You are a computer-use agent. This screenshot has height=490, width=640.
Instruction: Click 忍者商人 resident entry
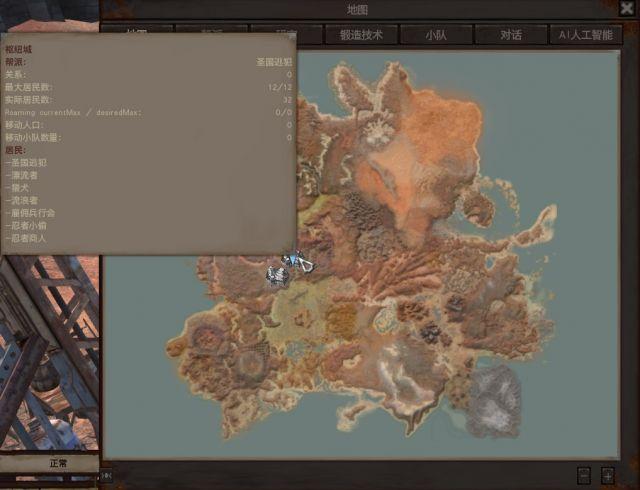click(29, 239)
